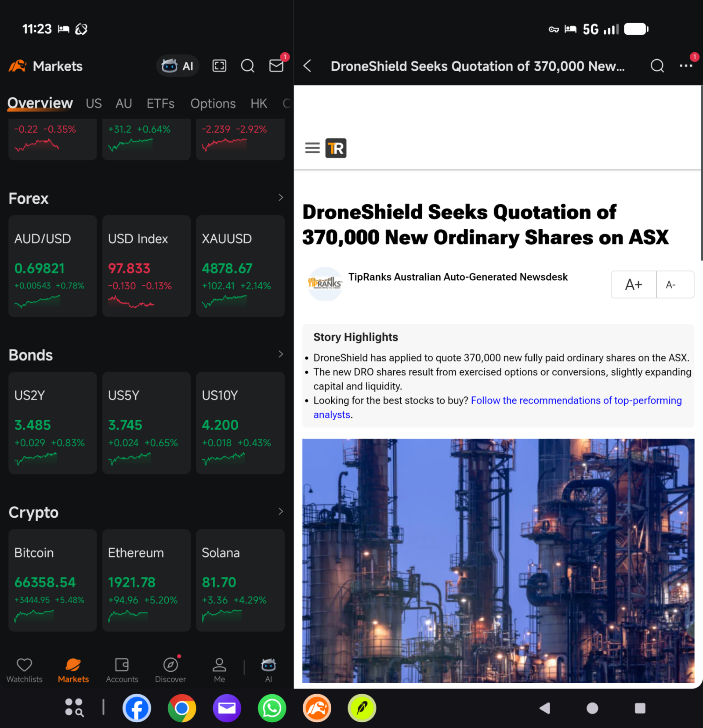Increase article font size with A+

tap(634, 285)
